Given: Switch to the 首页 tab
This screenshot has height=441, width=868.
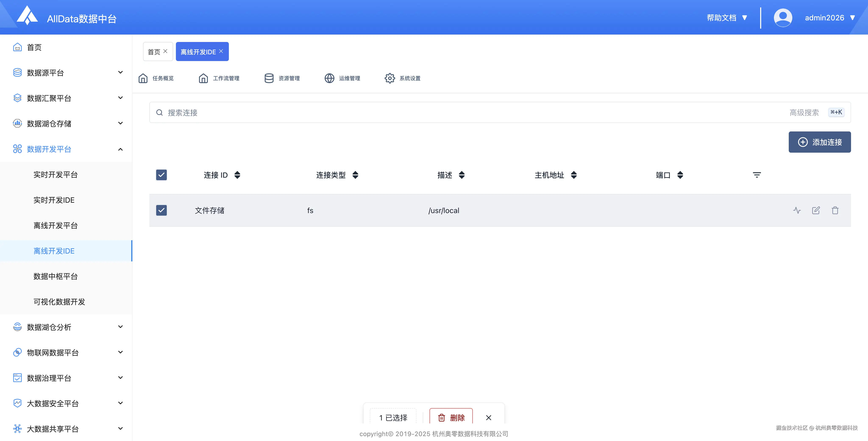Looking at the screenshot, I should [154, 52].
